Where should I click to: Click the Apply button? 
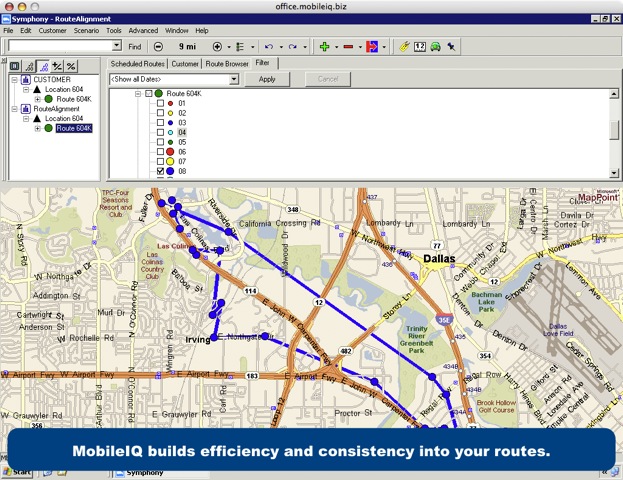[267, 79]
